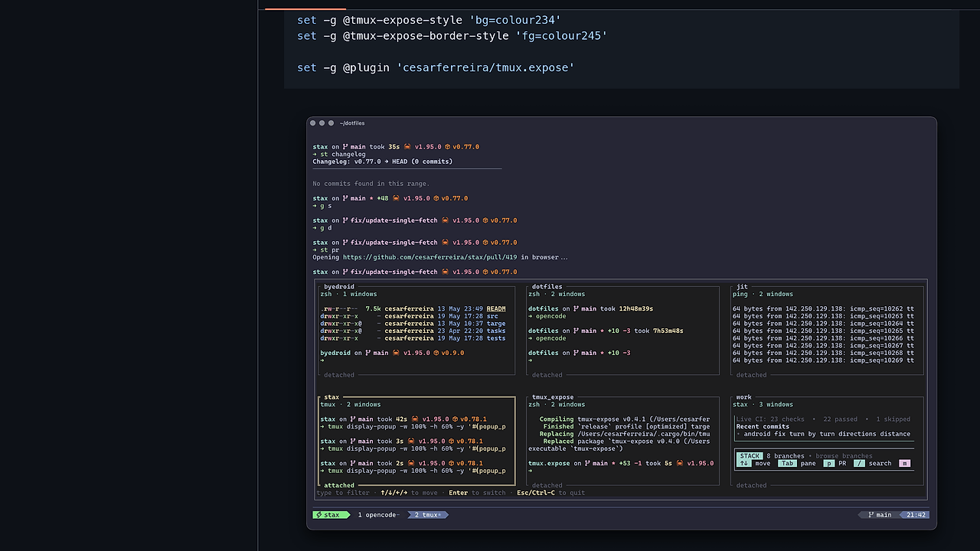Click the 'browse branches' text in work pane
This screenshot has height=551, width=980.
[x=844, y=456]
